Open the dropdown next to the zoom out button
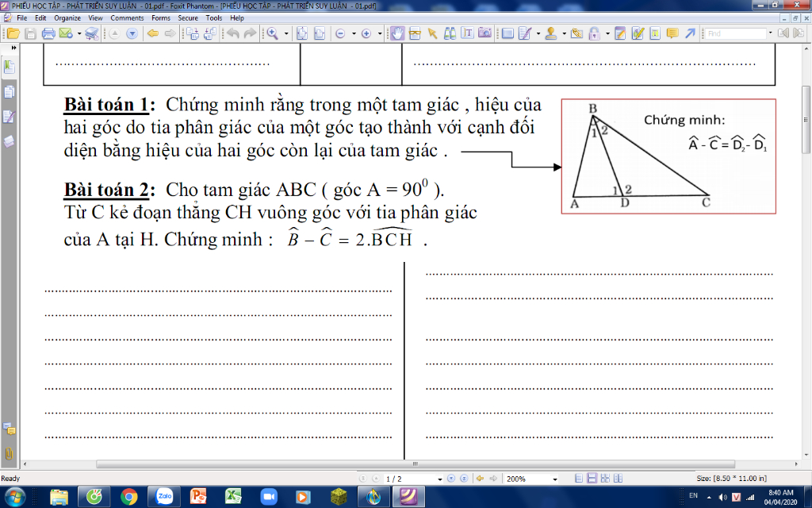The image size is (812, 508). coord(354,33)
